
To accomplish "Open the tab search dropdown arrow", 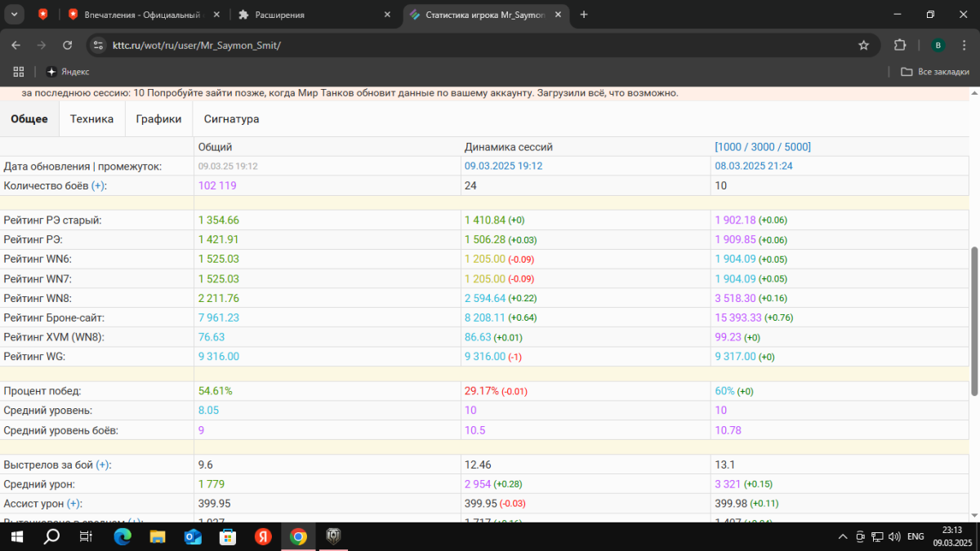I will click(x=14, y=14).
